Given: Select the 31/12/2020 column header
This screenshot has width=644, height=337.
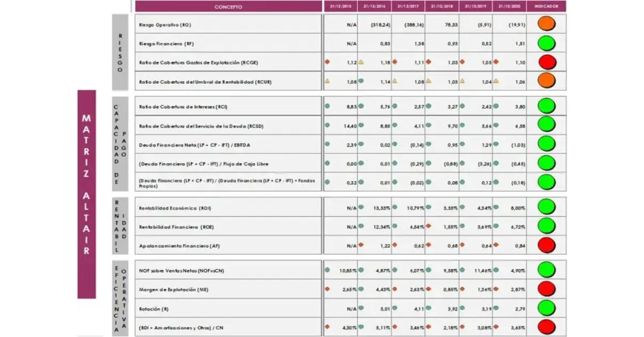Looking at the screenshot, I should click(x=509, y=7).
